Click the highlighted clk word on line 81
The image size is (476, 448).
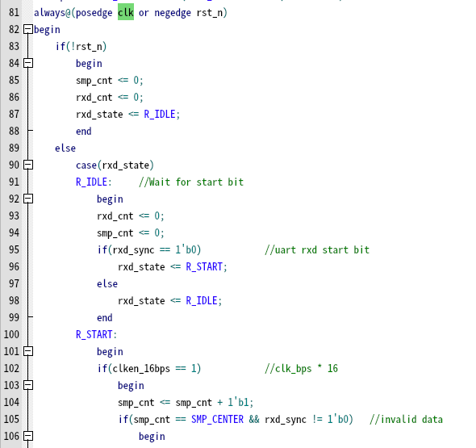pos(126,12)
